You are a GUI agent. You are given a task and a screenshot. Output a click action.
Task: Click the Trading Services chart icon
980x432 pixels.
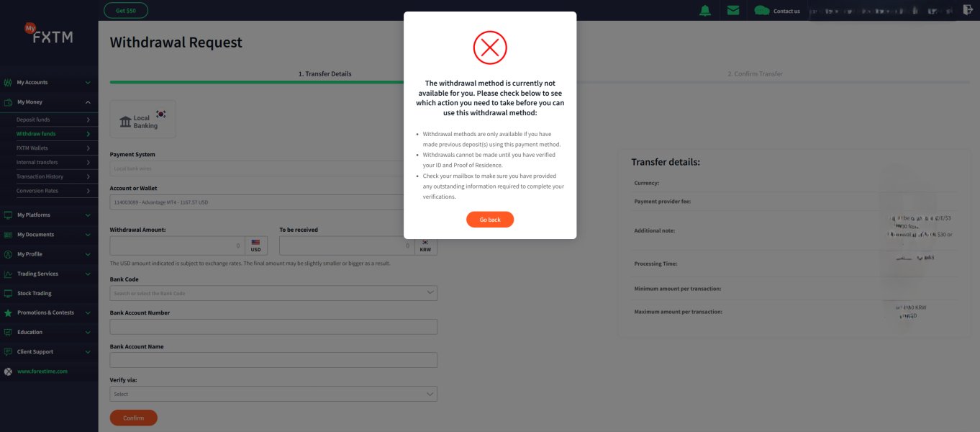[x=8, y=274]
